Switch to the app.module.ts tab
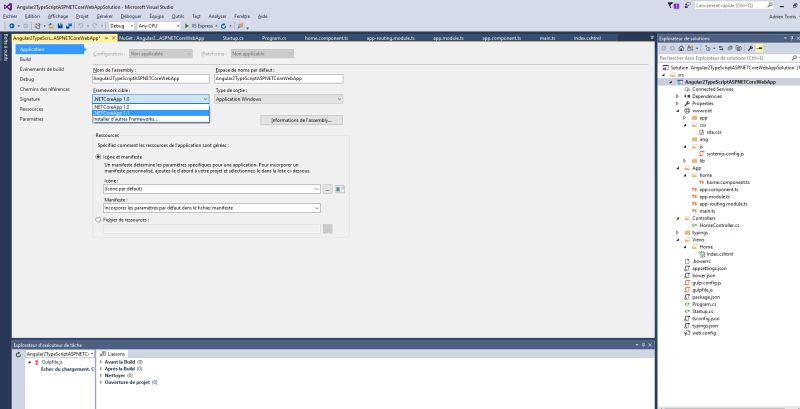Viewport: 800px width, 409px height. point(448,38)
